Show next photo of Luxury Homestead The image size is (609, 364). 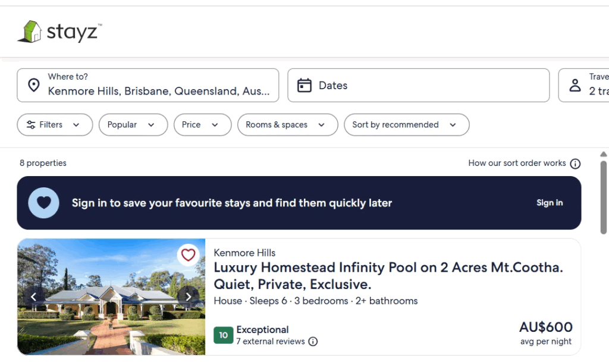[x=189, y=297]
